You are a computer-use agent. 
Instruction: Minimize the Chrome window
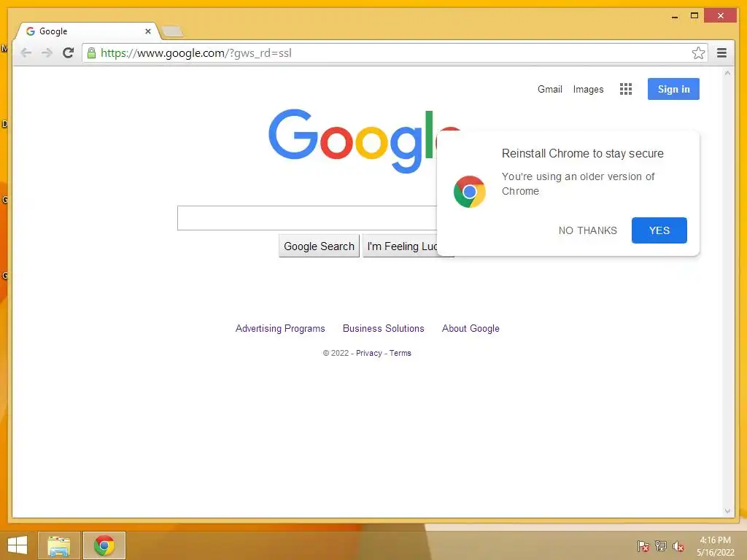(x=675, y=16)
